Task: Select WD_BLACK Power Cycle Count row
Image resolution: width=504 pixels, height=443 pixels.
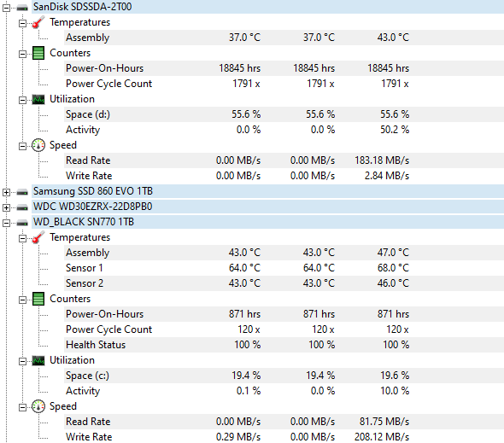Action: [284, 329]
